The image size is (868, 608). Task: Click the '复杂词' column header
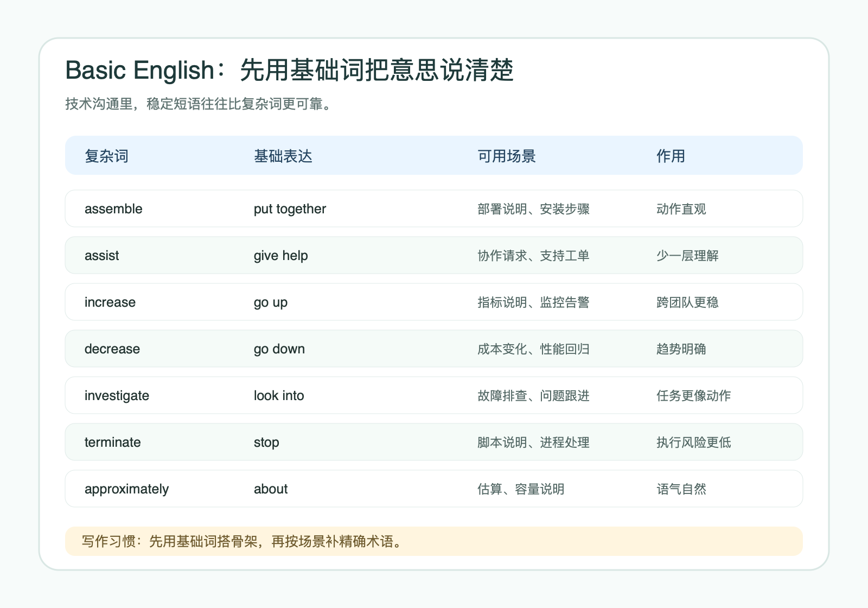(106, 156)
